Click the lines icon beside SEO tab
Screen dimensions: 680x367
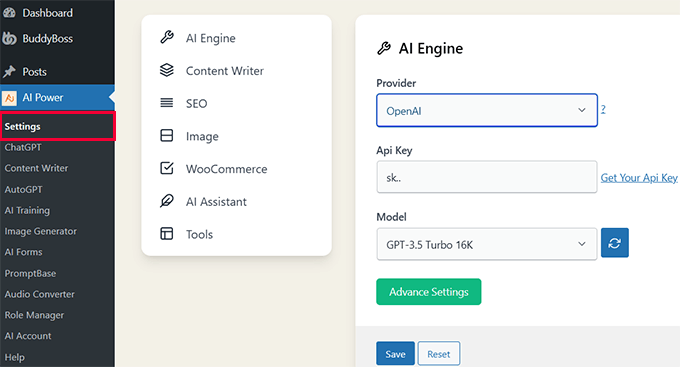pyautogui.click(x=167, y=103)
